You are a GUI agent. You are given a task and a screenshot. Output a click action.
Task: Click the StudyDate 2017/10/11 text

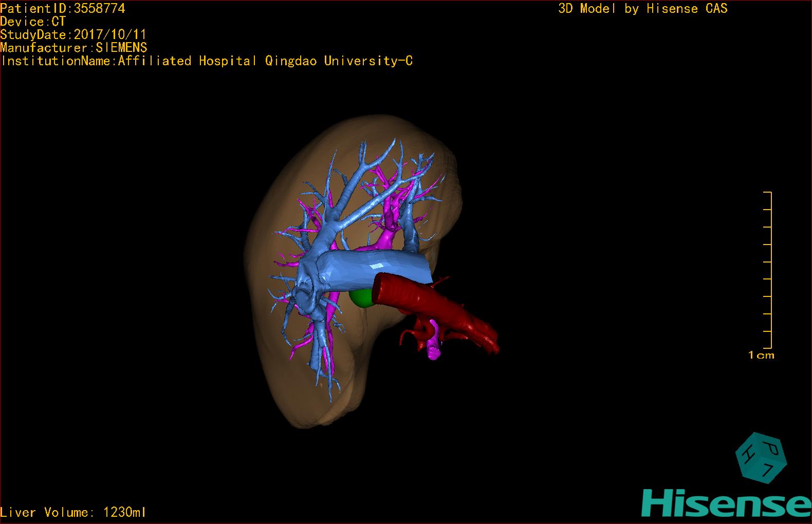[73, 34]
